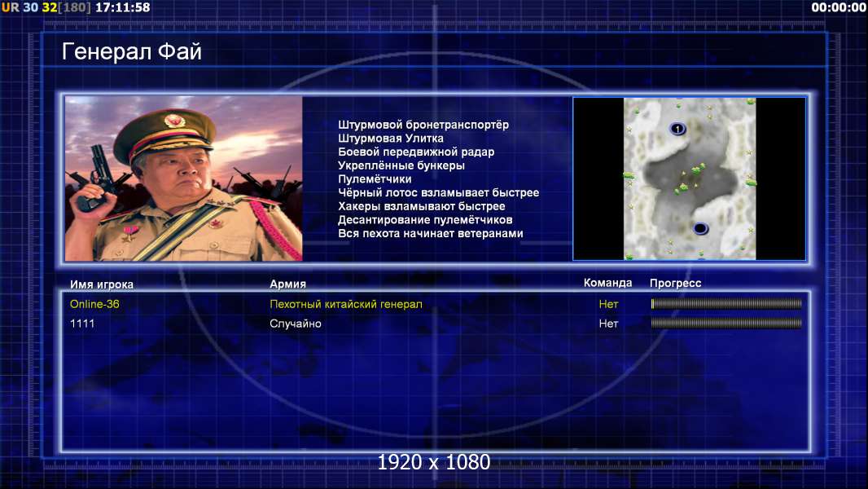Click the 17:11:58 clock readout
Screen dimensions: 868x489
[123, 7]
